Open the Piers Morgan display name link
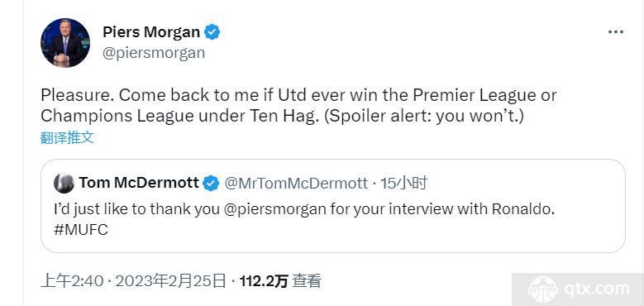This screenshot has width=644, height=306. [x=151, y=32]
